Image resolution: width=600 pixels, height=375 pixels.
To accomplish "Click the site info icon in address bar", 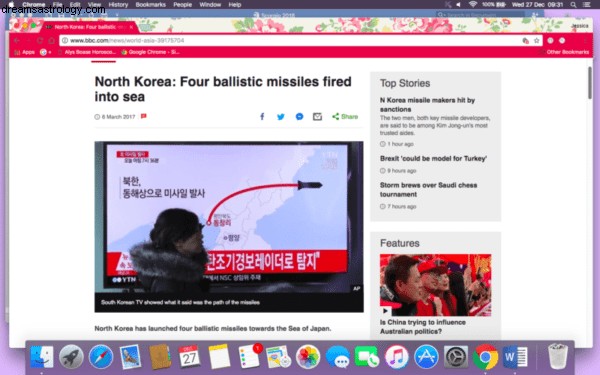I will point(65,40).
